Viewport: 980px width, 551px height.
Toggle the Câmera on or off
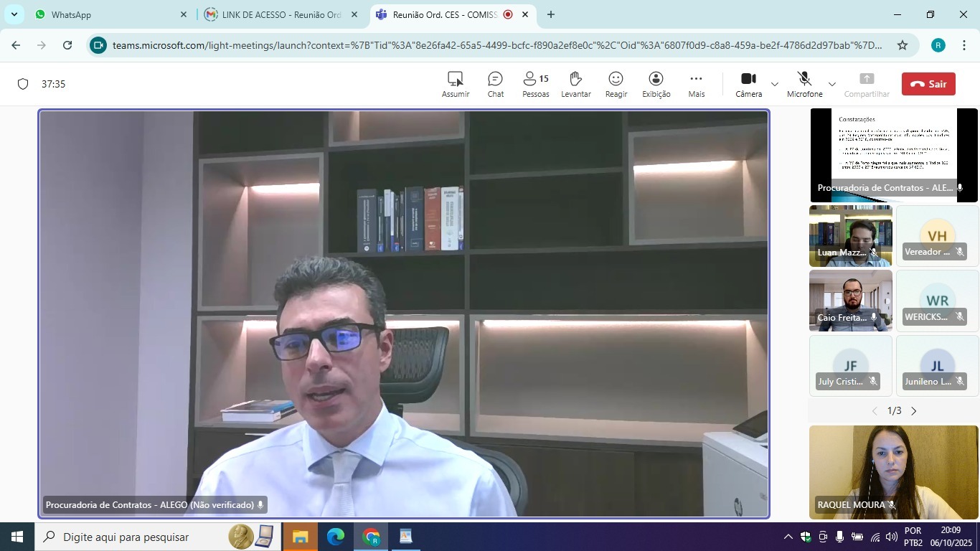point(748,83)
